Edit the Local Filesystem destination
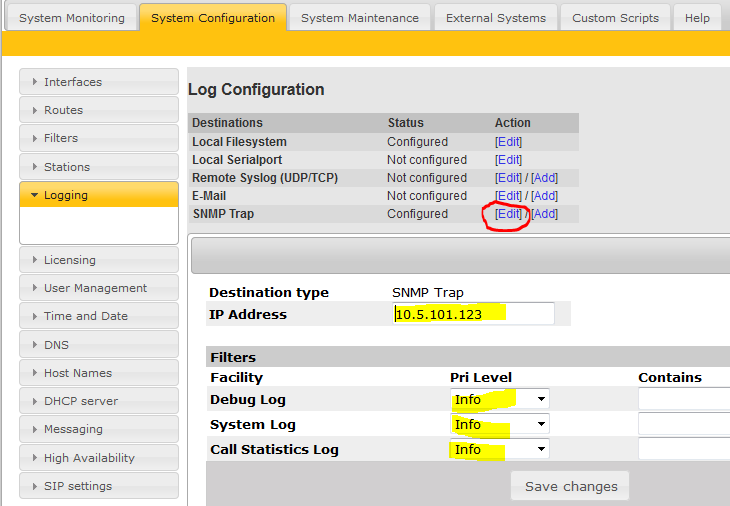 pos(508,142)
